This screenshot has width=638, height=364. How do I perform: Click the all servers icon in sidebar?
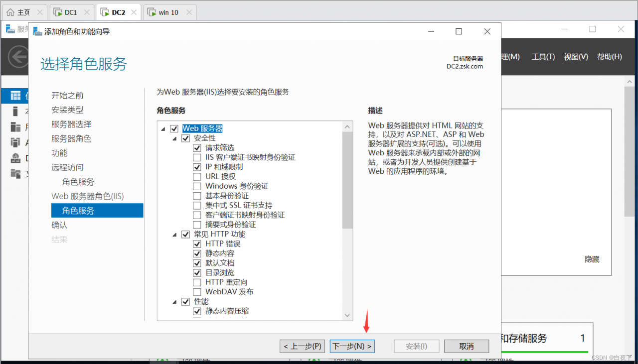click(15, 126)
